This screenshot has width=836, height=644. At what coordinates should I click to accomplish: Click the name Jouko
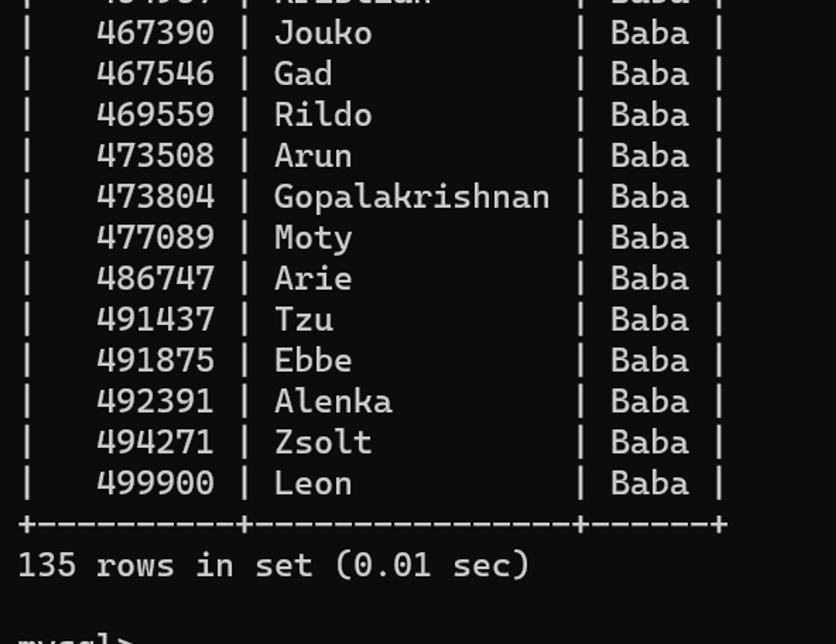[323, 33]
